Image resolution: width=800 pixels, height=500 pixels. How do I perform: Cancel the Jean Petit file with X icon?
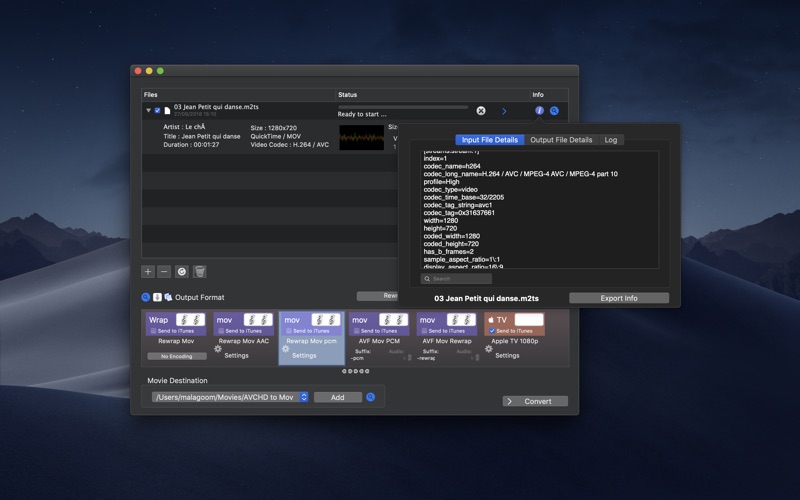pyautogui.click(x=481, y=111)
